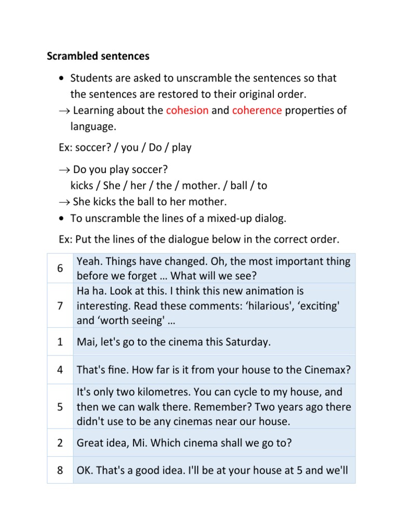
Task: Select the table cell numbered 5
Action: coord(60,407)
